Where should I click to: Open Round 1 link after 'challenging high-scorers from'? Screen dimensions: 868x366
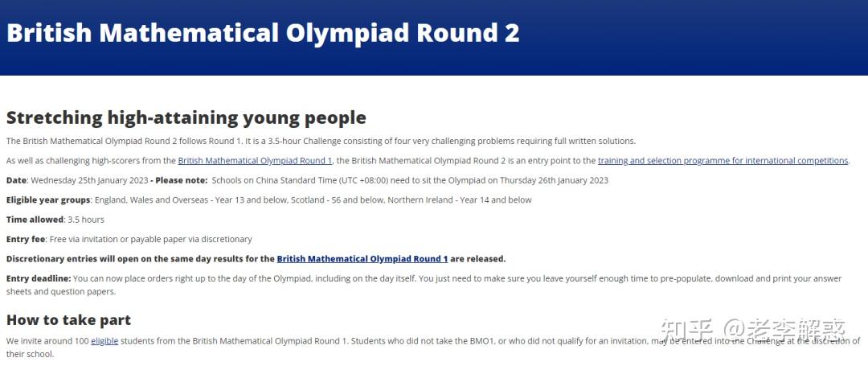pyautogui.click(x=255, y=161)
